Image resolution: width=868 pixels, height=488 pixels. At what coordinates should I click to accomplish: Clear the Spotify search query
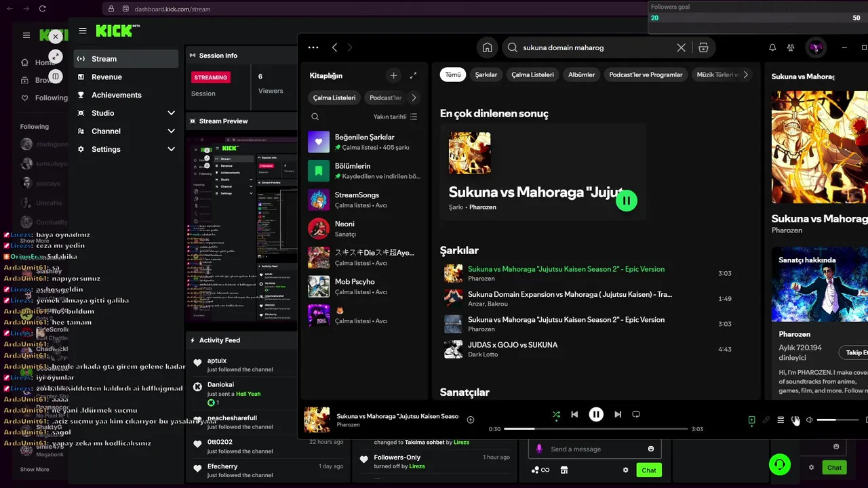click(681, 47)
